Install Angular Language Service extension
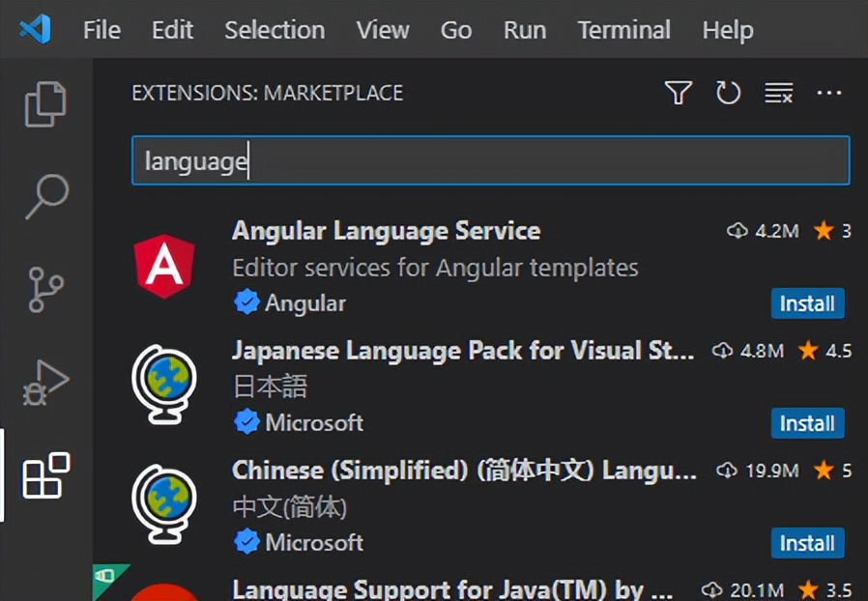Image resolution: width=868 pixels, height=601 pixels. pyautogui.click(x=807, y=303)
